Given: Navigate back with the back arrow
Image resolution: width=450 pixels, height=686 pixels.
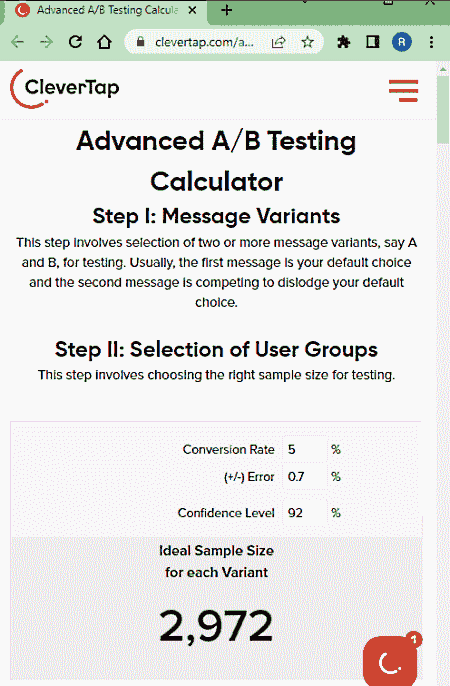Looking at the screenshot, I should [17, 42].
